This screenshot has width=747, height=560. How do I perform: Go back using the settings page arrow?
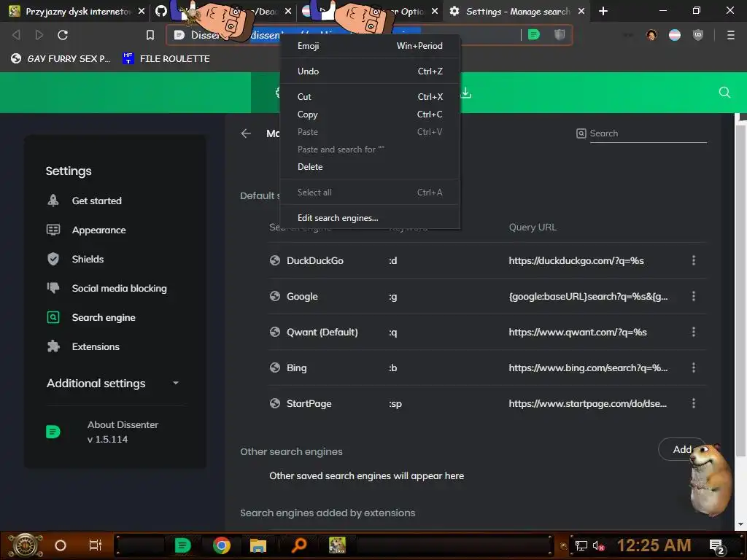coord(246,134)
